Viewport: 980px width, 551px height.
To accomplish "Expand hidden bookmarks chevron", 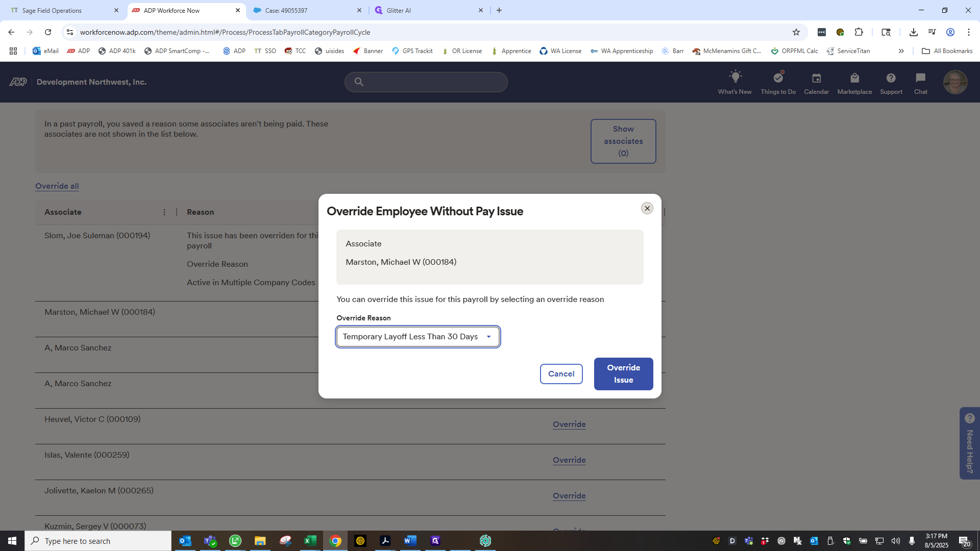I will pyautogui.click(x=901, y=51).
